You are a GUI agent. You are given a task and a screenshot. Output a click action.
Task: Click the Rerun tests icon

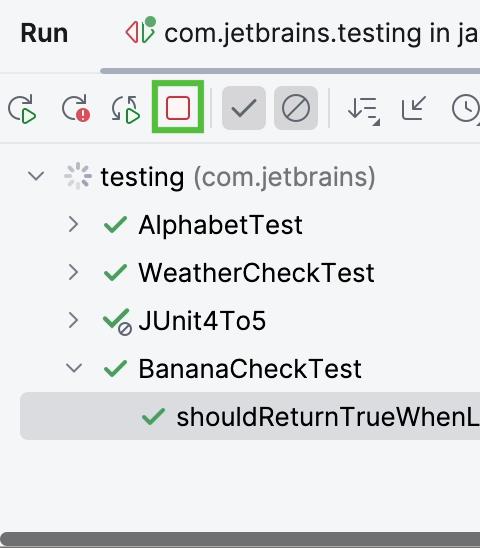point(22,109)
